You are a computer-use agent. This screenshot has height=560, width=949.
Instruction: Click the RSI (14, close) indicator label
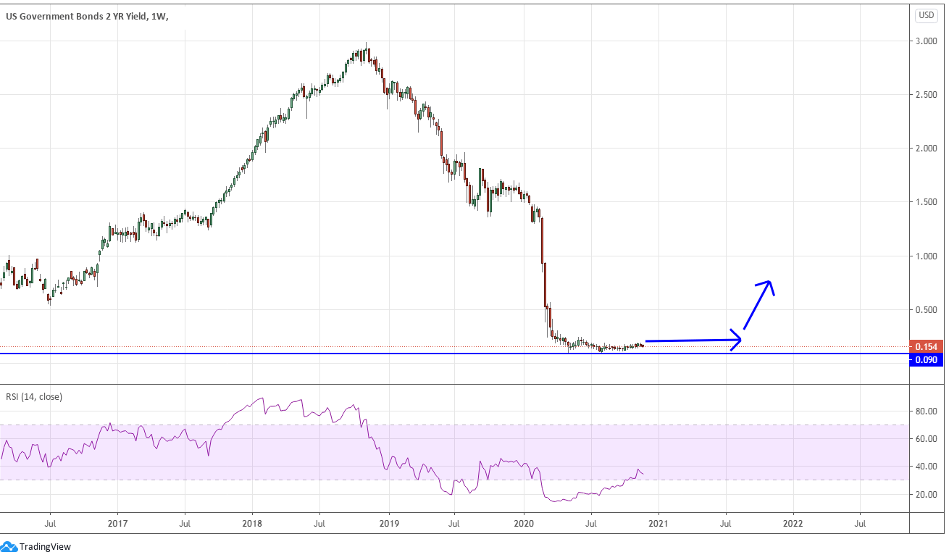coord(34,396)
